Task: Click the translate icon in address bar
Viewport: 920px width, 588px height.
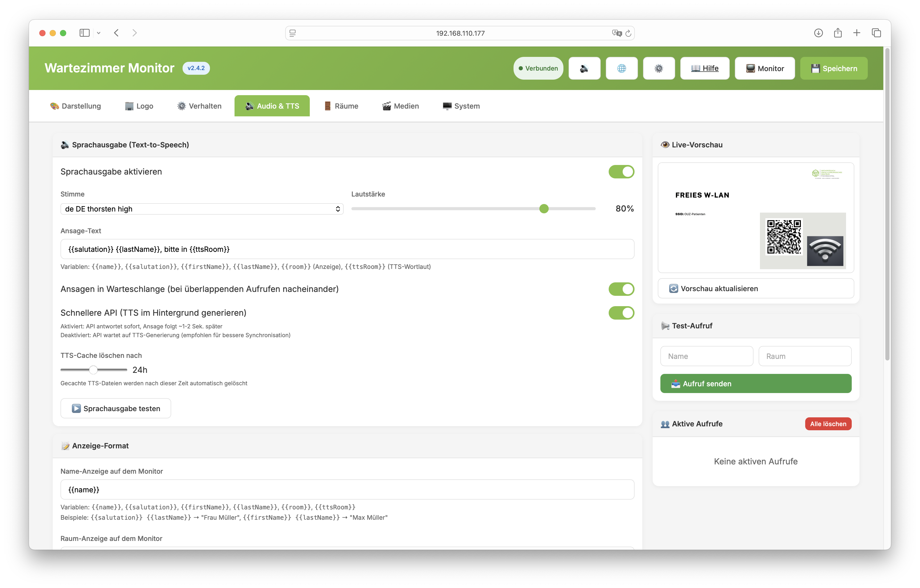Action: coord(616,33)
